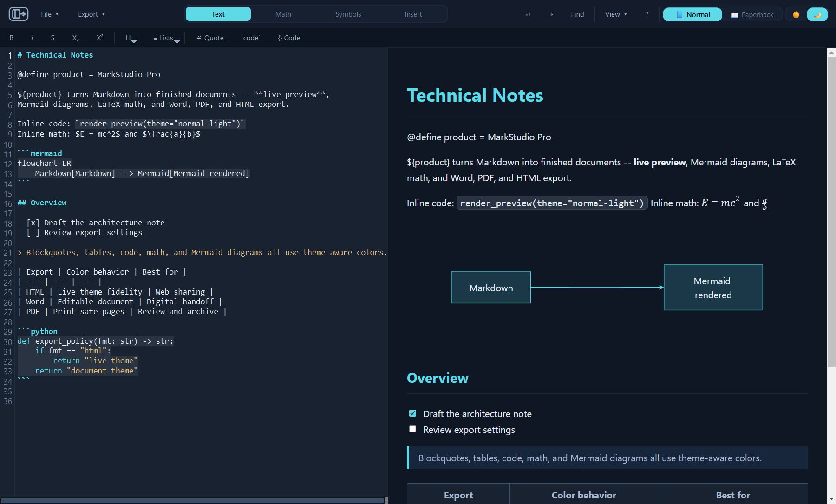Apply italic formatting with i
The width and height of the screenshot is (836, 504).
coord(32,38)
